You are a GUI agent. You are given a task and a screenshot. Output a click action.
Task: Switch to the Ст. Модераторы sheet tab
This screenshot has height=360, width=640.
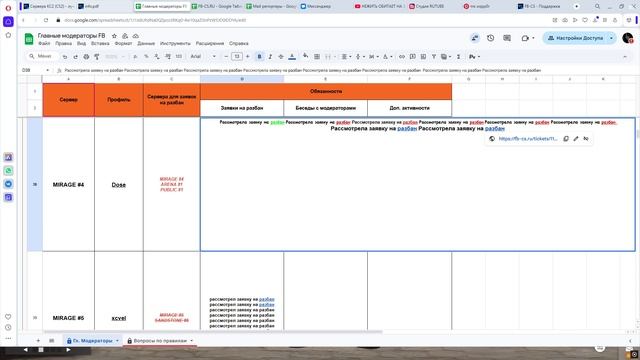(92, 340)
